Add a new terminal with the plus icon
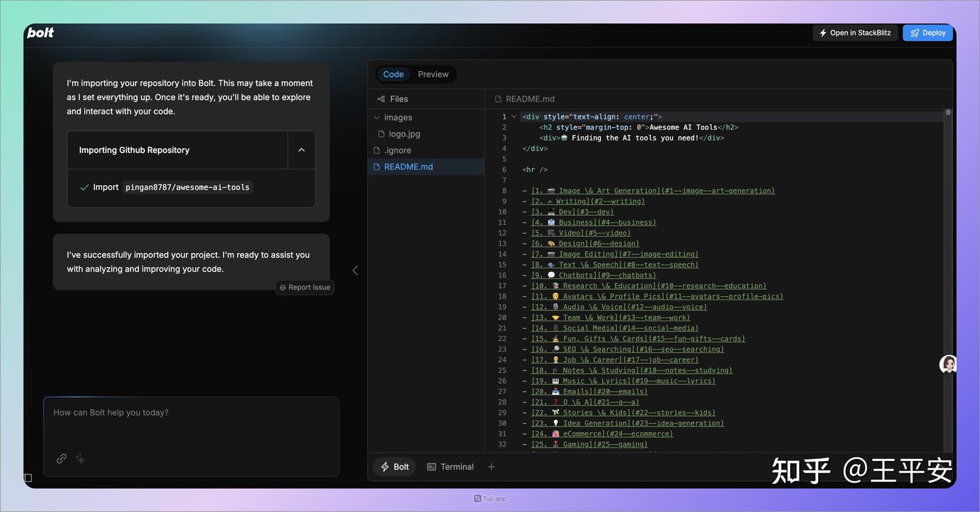This screenshot has height=512, width=980. click(x=491, y=467)
